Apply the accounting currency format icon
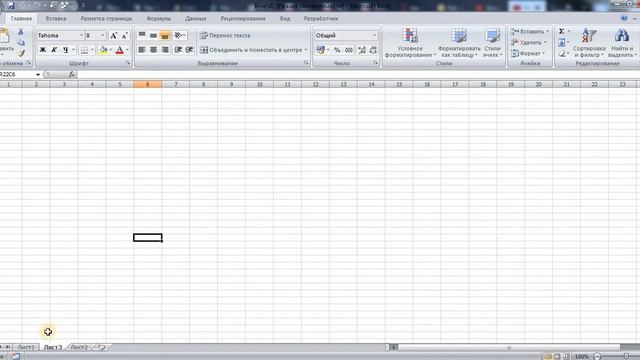The image size is (640, 360). pyautogui.click(x=320, y=50)
